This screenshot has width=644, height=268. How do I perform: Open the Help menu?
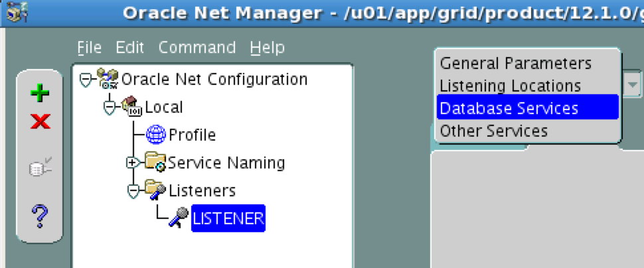tap(267, 48)
